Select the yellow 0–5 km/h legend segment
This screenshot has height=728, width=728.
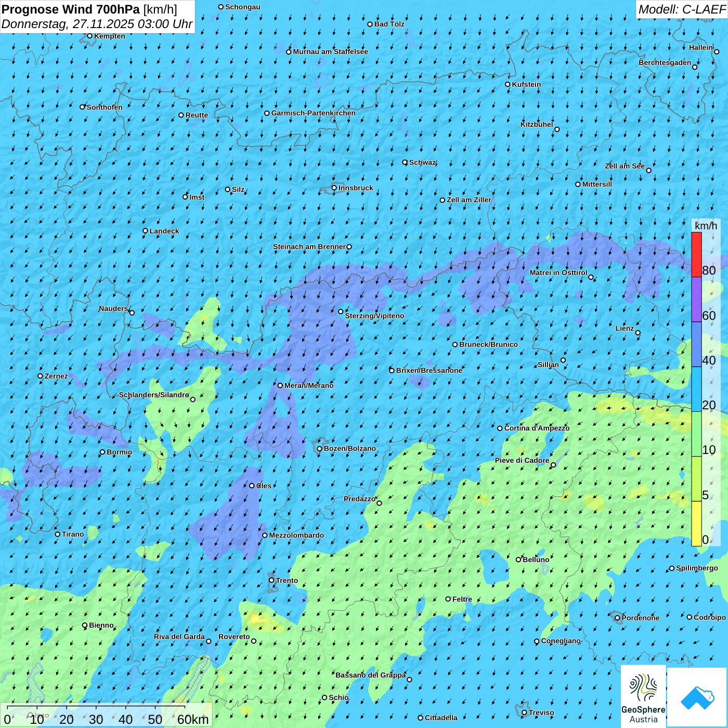pos(696,524)
